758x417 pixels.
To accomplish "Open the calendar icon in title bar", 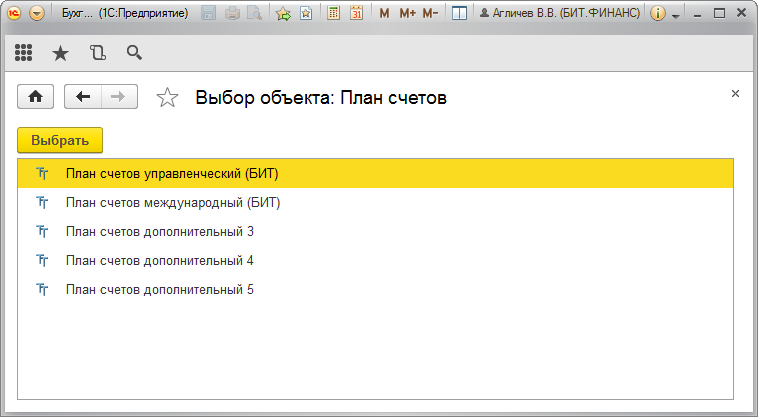I will pos(355,14).
